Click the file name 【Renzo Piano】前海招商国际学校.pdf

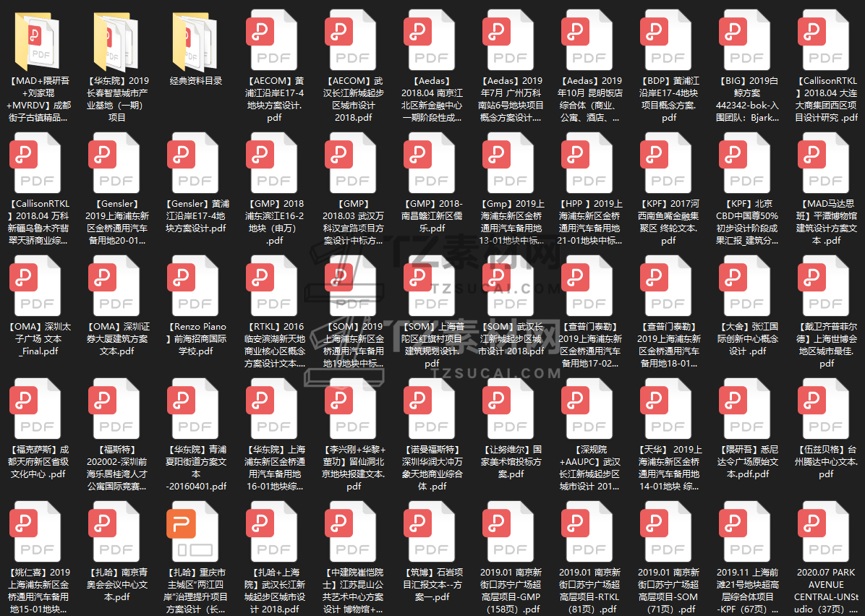coord(196,338)
